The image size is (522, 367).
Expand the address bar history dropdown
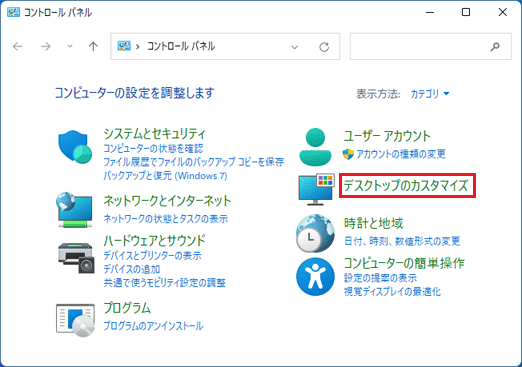tap(294, 47)
